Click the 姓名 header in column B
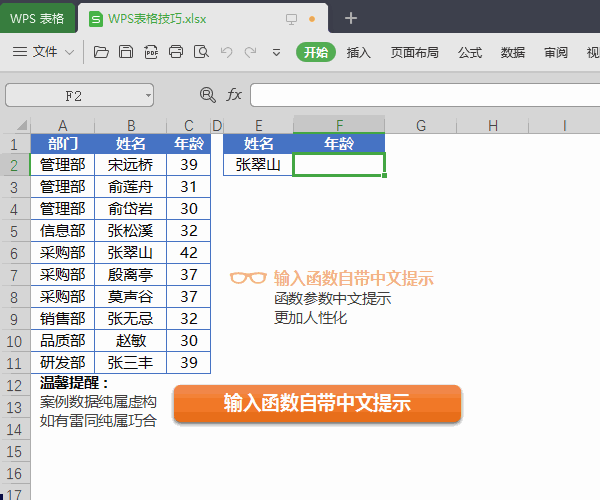The image size is (600, 500). pos(130,144)
